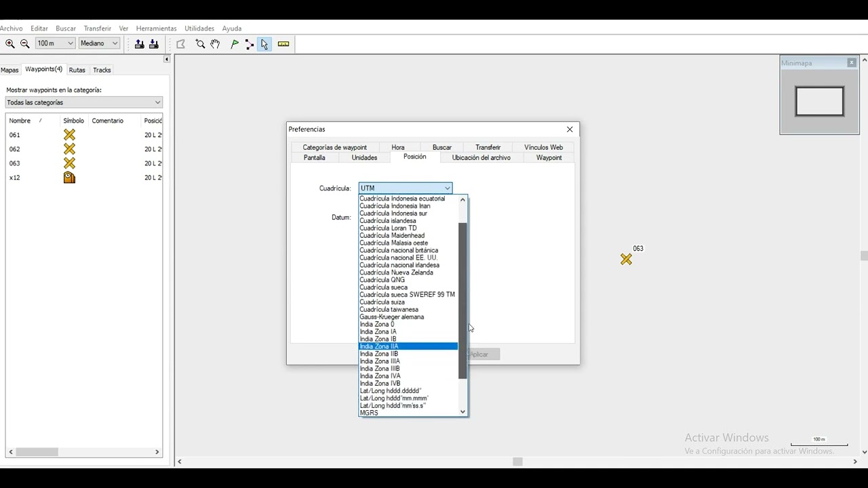This screenshot has width=868, height=488.
Task: Click the symbol of waypoint 061
Action: [69, 135]
